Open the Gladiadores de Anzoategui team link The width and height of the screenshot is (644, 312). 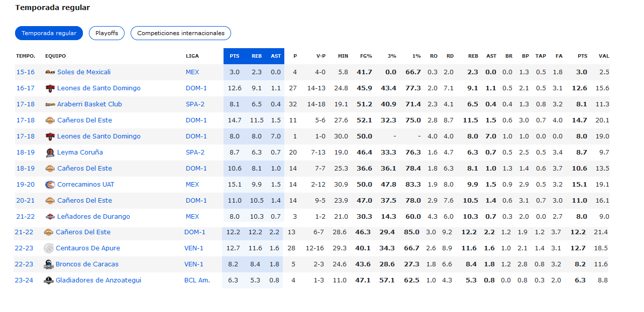click(98, 280)
